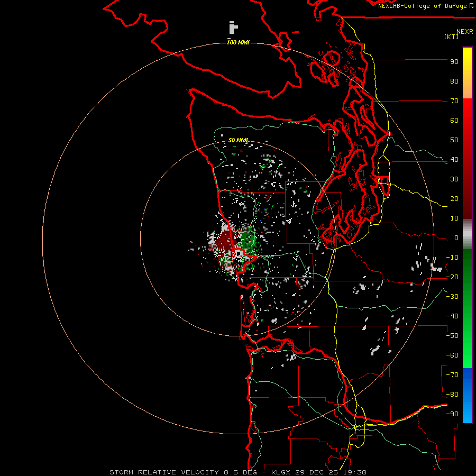
Task: Click the 20 value on the velocity scale
Action: pos(454,199)
